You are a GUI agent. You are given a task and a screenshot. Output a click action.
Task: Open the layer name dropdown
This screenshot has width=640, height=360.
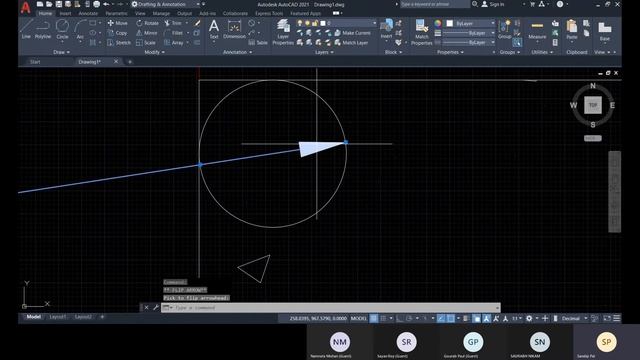pos(336,23)
